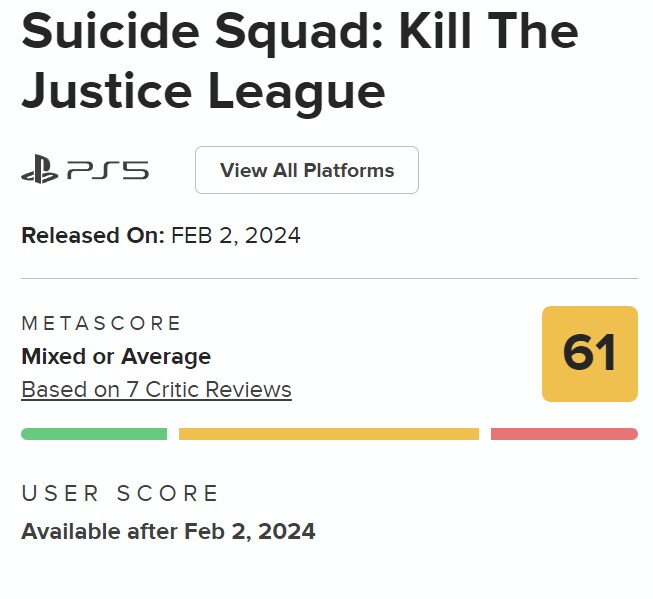Open the Based on 7 Critic Reviews link
Image resolution: width=653 pixels, height=599 pixels.
pyautogui.click(x=156, y=390)
